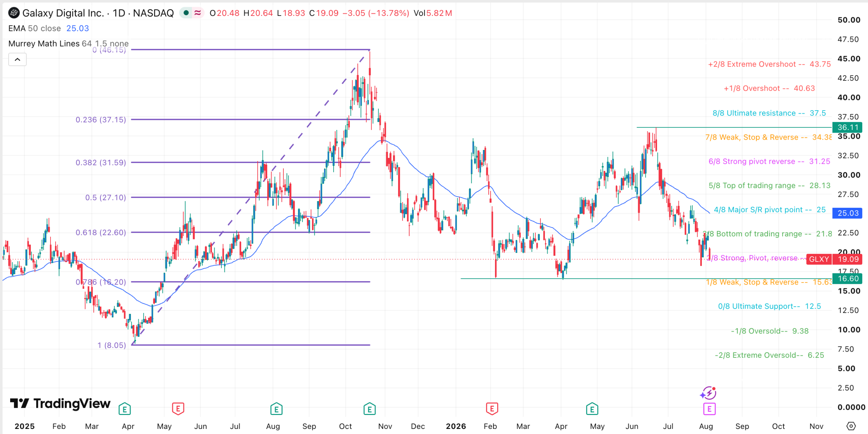Click "1/8 Weak, Stop & Reverse" label
The height and width of the screenshot is (434, 868).
tap(769, 282)
